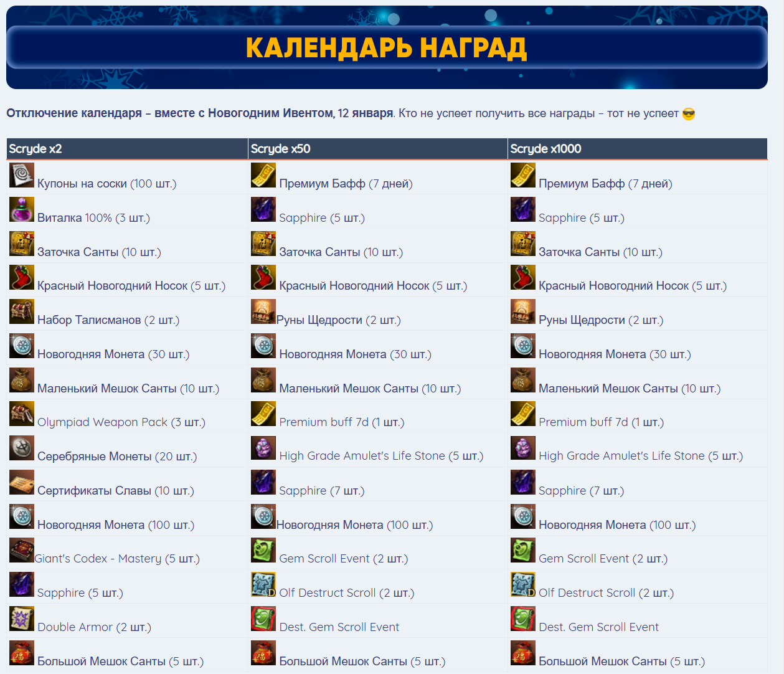Click Dest. Gem Scroll Event text under Scryde x50

339,627
